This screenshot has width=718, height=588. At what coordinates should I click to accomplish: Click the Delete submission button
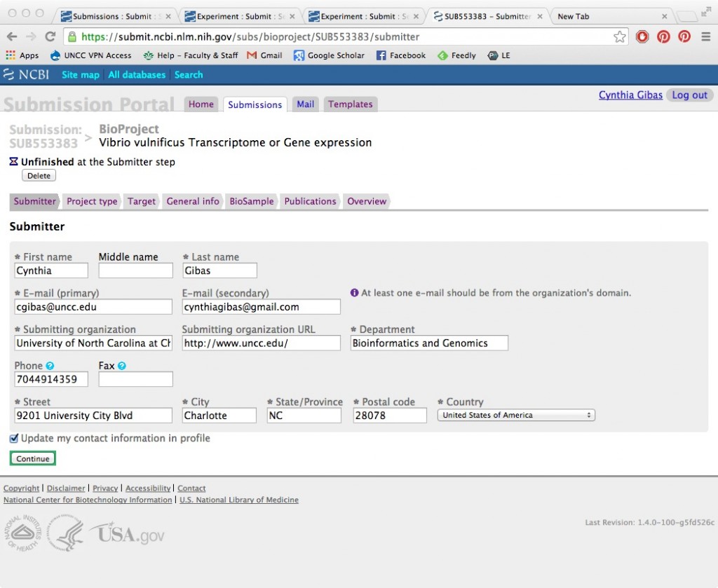coord(39,176)
